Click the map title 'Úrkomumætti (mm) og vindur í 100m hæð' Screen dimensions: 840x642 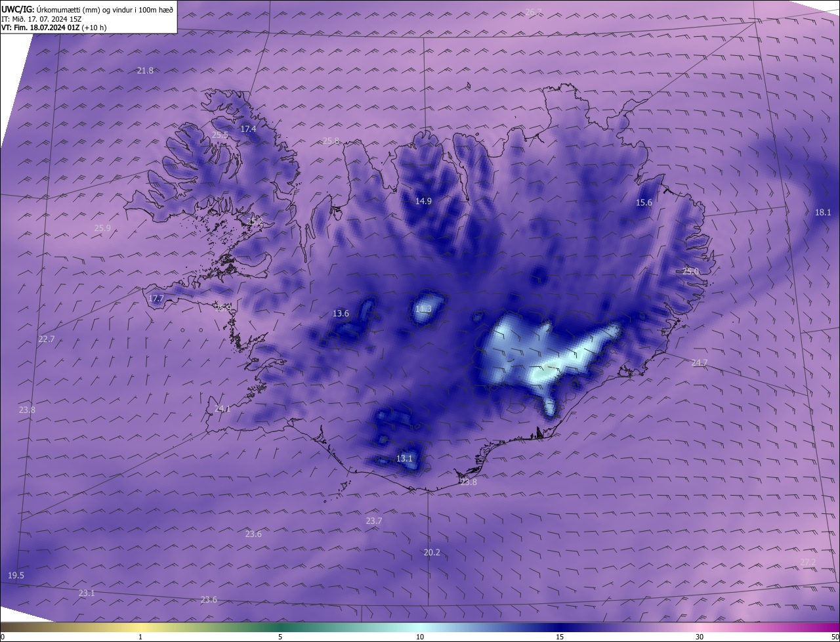pos(105,10)
